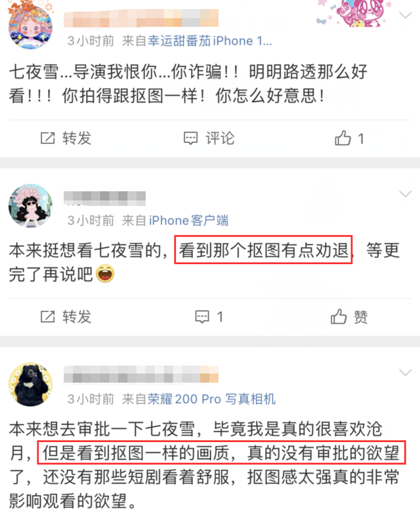Open the third poster's blurred username
This screenshot has height=515, width=420.
pyautogui.click(x=141, y=374)
